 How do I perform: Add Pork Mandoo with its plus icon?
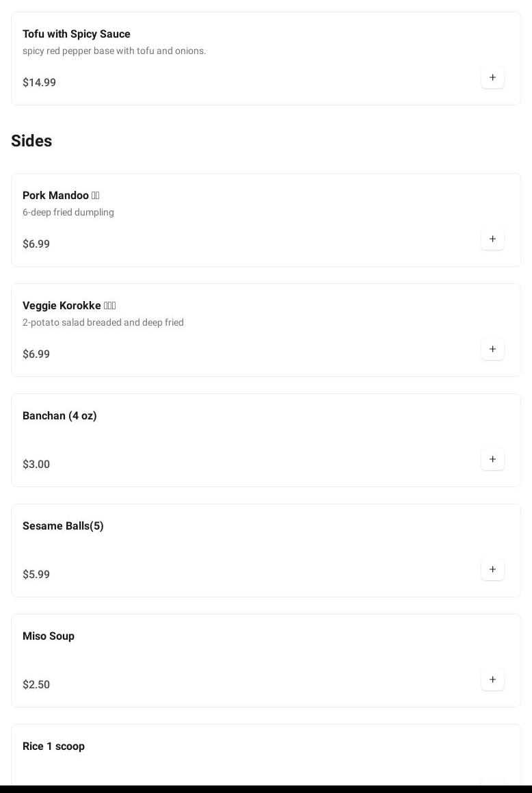(x=492, y=239)
